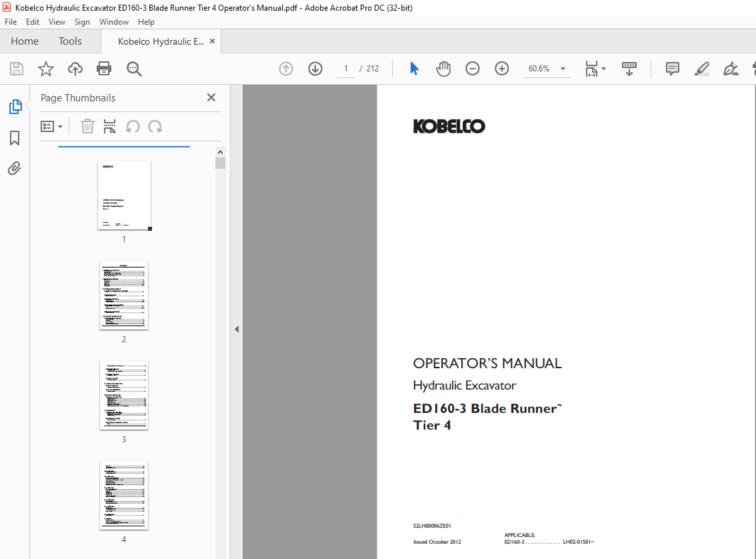Screen dimensions: 756x559
Task: Open the Window menu
Action: 114,22
